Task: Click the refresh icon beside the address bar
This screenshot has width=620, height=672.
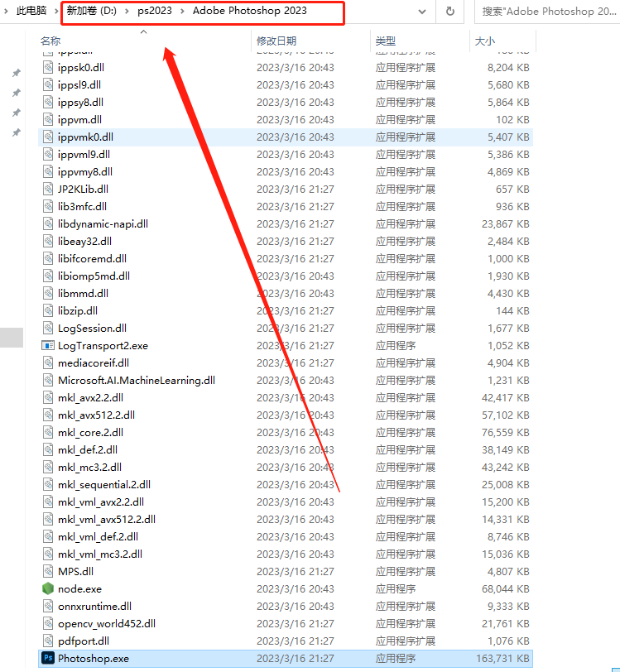Action: click(449, 12)
